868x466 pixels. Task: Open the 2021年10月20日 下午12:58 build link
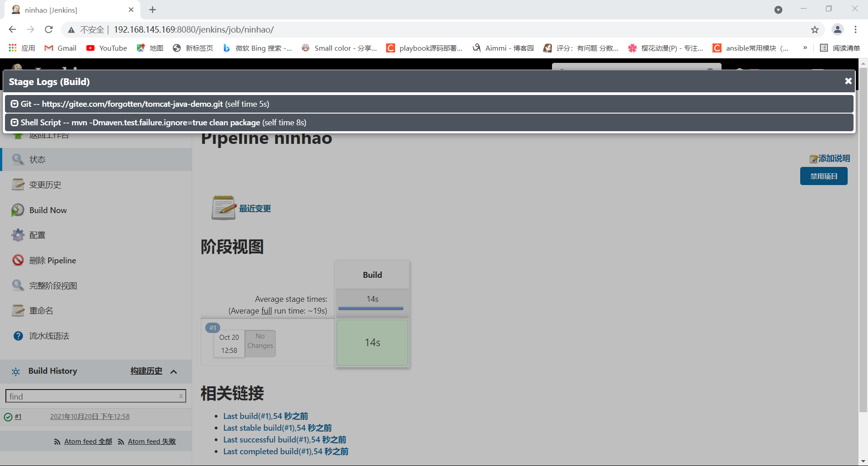click(90, 417)
